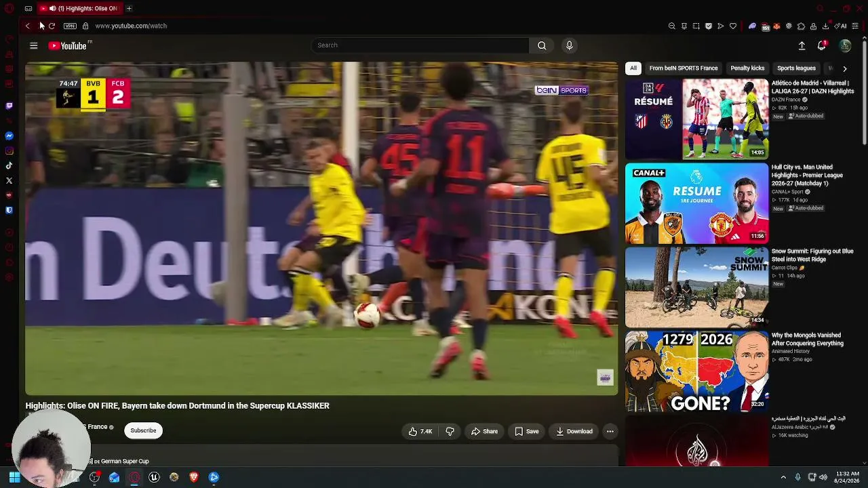The image size is (868, 488).
Task: Download the video
Action: click(x=574, y=431)
